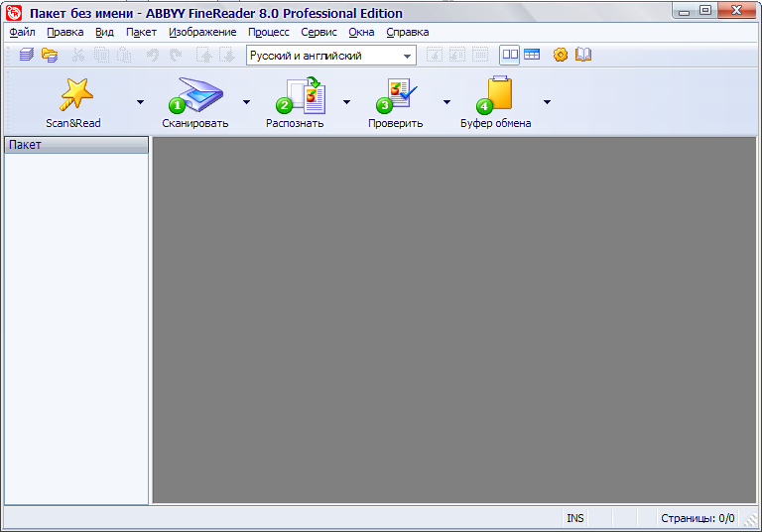Click the Пакет panel header
Screen dimensions: 762x532
tap(76, 145)
